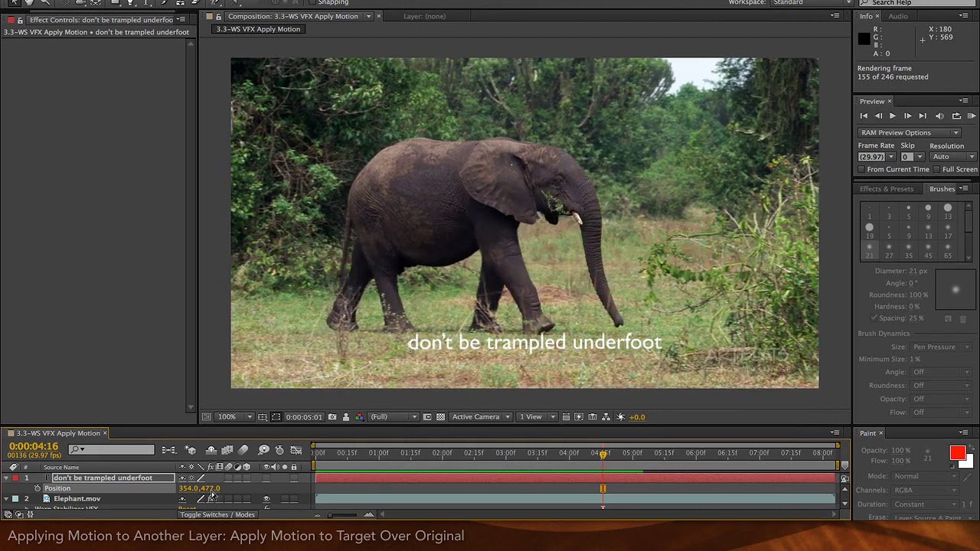980x551 pixels.
Task: Enable From Current Time checkbox
Action: [x=861, y=170]
